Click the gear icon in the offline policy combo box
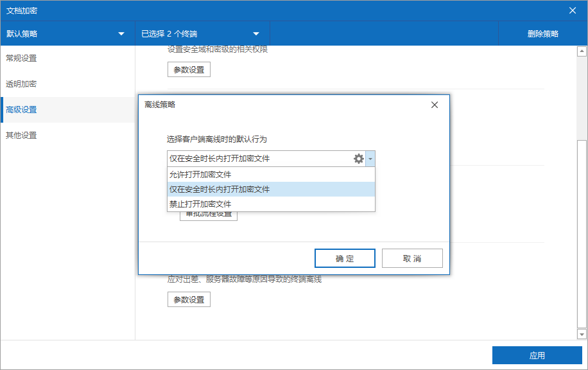 pyautogui.click(x=359, y=159)
